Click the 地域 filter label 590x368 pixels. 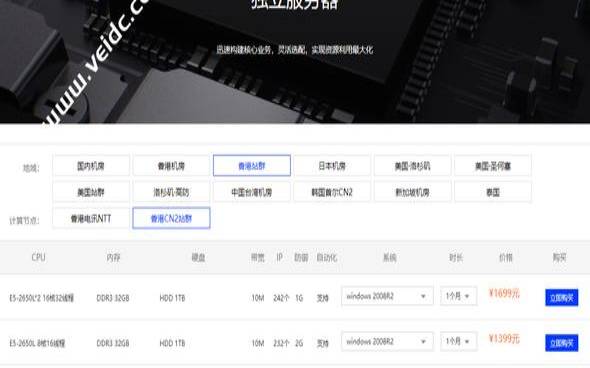coord(31,168)
